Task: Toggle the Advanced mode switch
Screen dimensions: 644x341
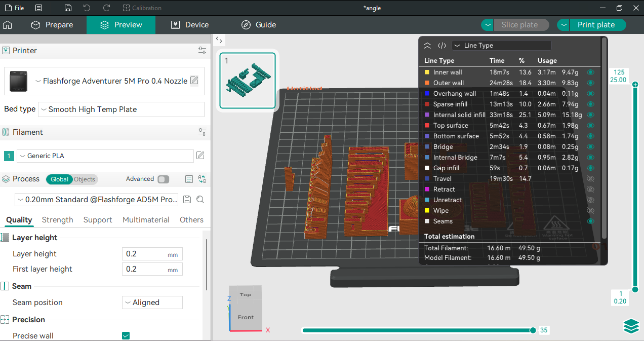Action: [x=163, y=179]
